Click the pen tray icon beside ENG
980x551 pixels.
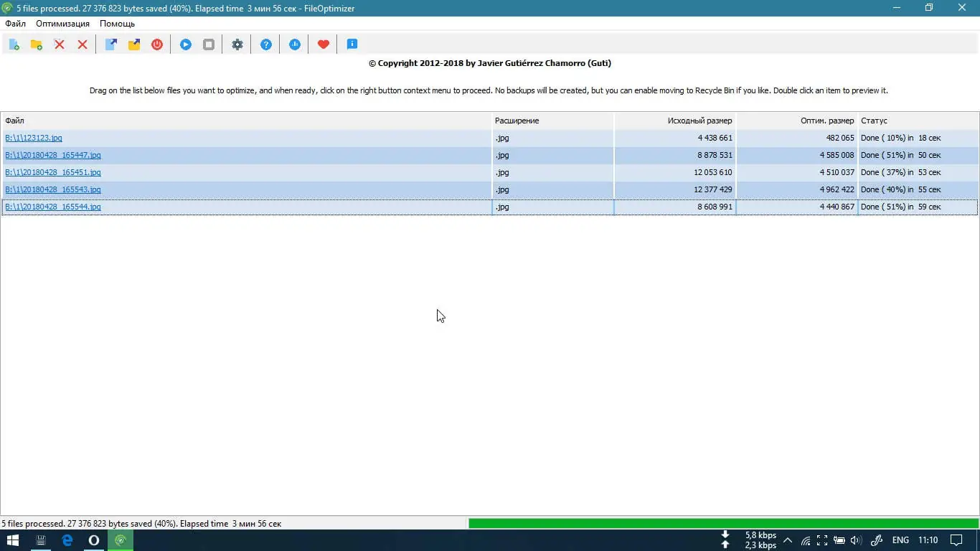(877, 540)
